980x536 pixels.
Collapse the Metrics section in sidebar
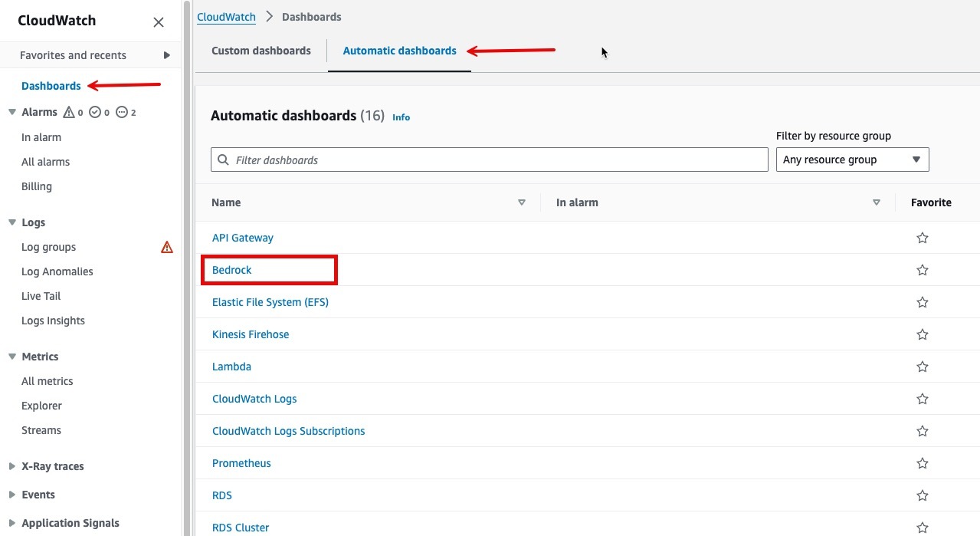point(12,357)
